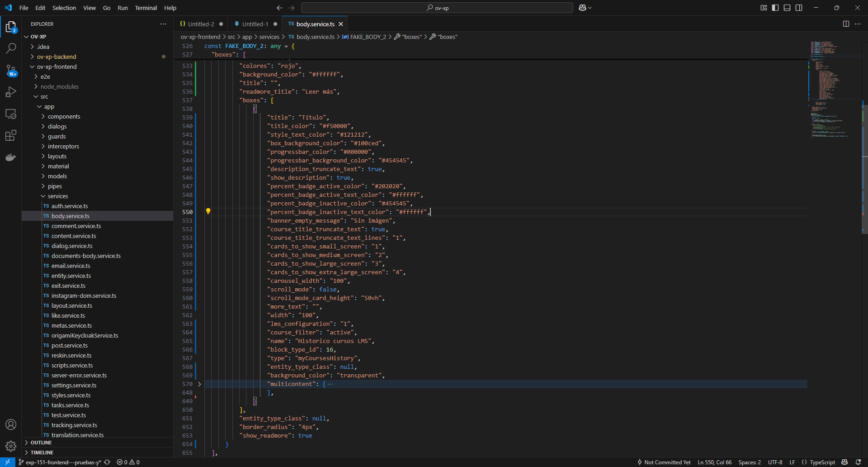Screen dimensions: 868x467
Task: Change indentation via Spaces: 2
Action: [x=750, y=462]
